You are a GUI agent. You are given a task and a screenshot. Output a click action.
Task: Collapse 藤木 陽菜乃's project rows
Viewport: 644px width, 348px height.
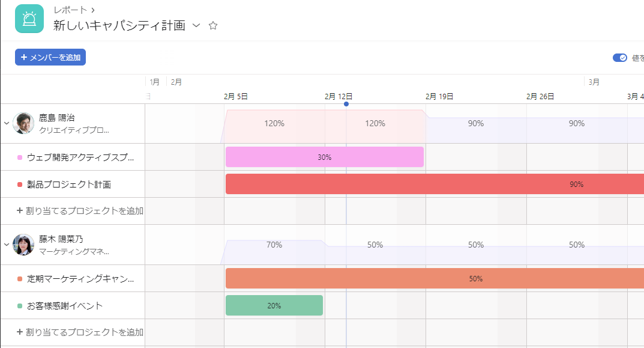point(6,245)
